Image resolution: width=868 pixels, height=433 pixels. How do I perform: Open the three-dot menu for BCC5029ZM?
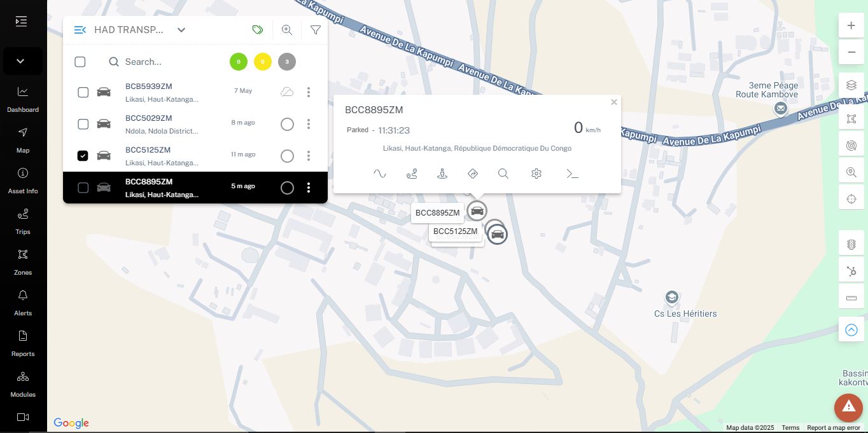(x=309, y=124)
